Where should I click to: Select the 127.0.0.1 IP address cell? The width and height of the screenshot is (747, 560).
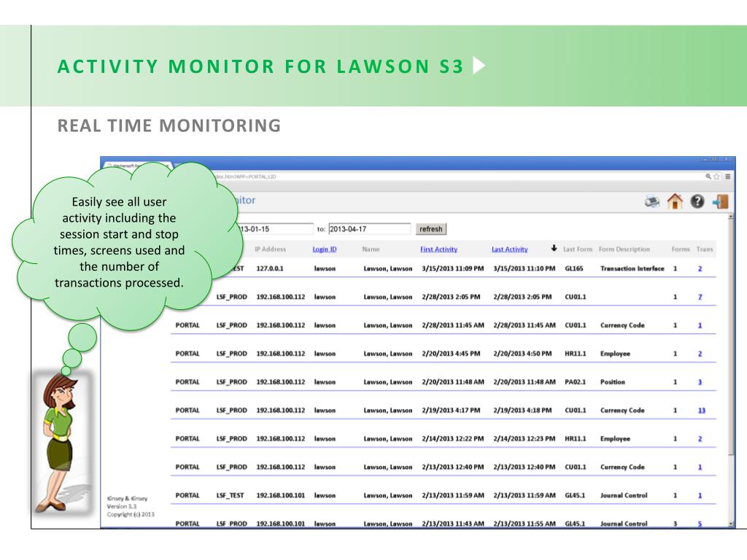tap(270, 268)
